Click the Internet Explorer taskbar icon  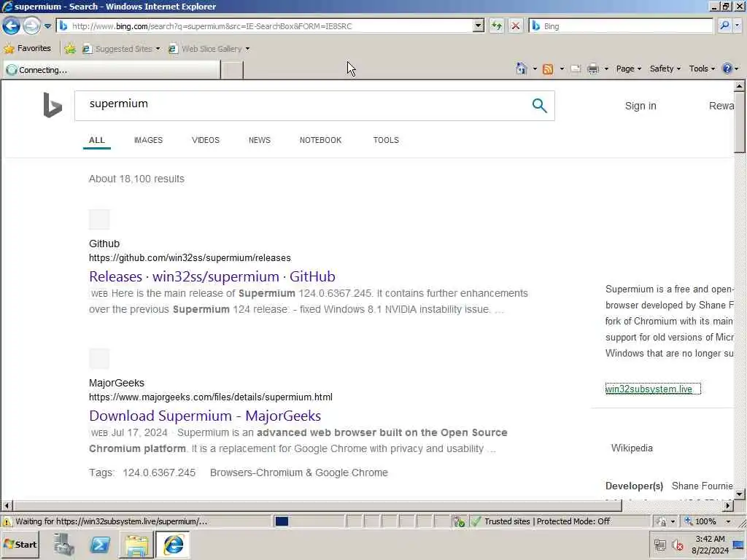point(174,545)
